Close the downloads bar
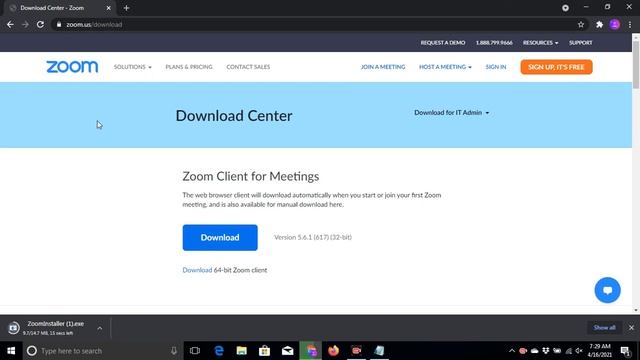 631,327
